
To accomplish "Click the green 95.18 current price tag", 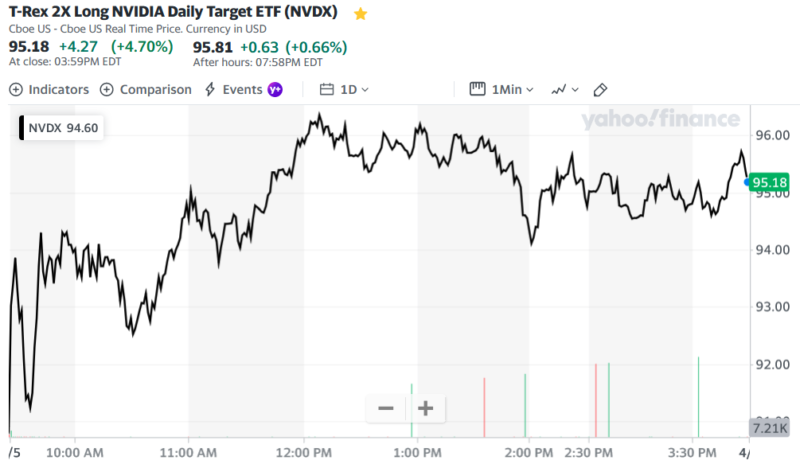I will [769, 182].
